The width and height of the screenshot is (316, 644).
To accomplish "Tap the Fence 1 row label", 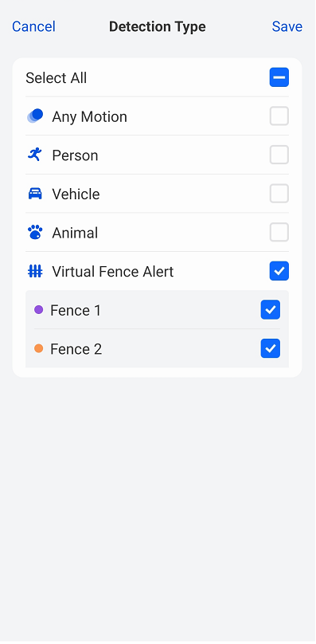I will coord(76,310).
